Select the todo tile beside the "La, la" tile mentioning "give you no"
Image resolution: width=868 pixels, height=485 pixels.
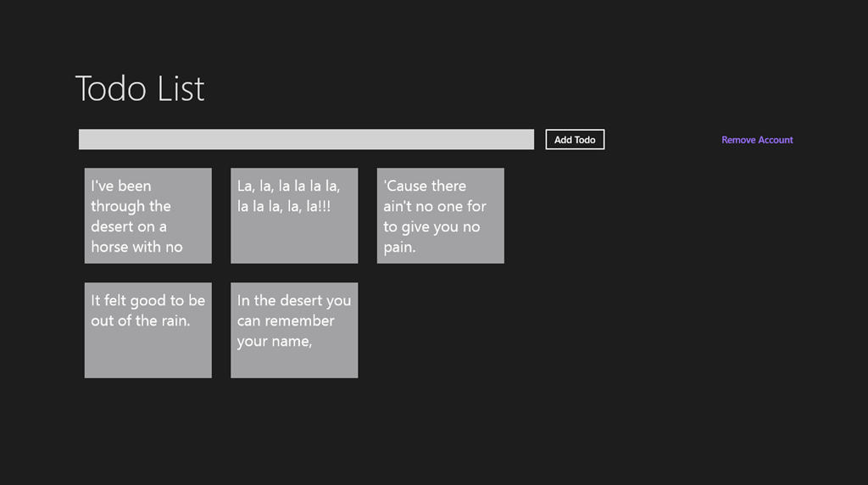tap(440, 216)
